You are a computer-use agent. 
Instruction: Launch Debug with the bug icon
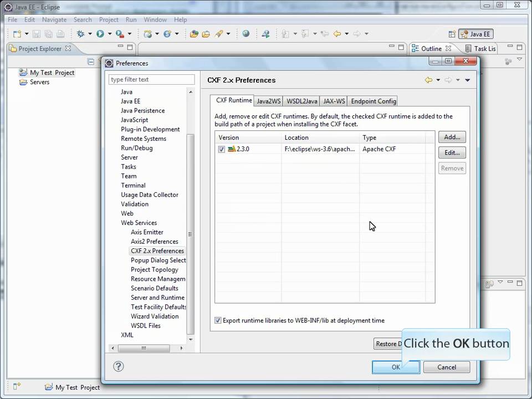tap(81, 34)
